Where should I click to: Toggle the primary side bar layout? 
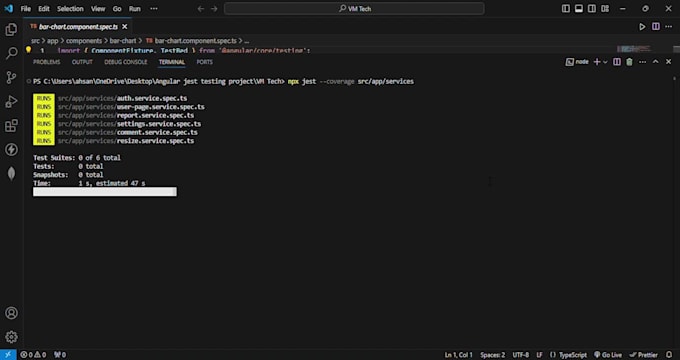pyautogui.click(x=566, y=9)
